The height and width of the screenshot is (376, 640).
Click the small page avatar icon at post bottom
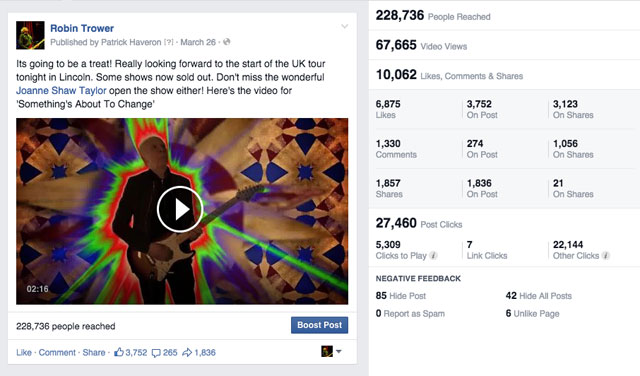pos(327,351)
